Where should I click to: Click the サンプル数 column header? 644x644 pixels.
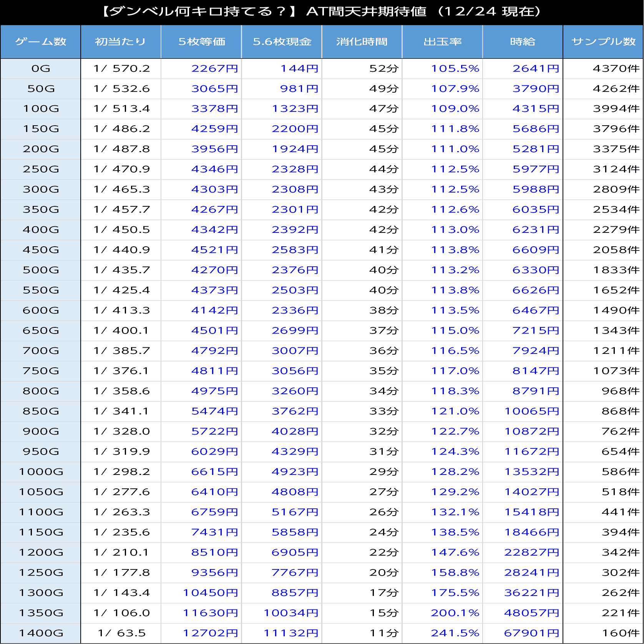pyautogui.click(x=603, y=42)
